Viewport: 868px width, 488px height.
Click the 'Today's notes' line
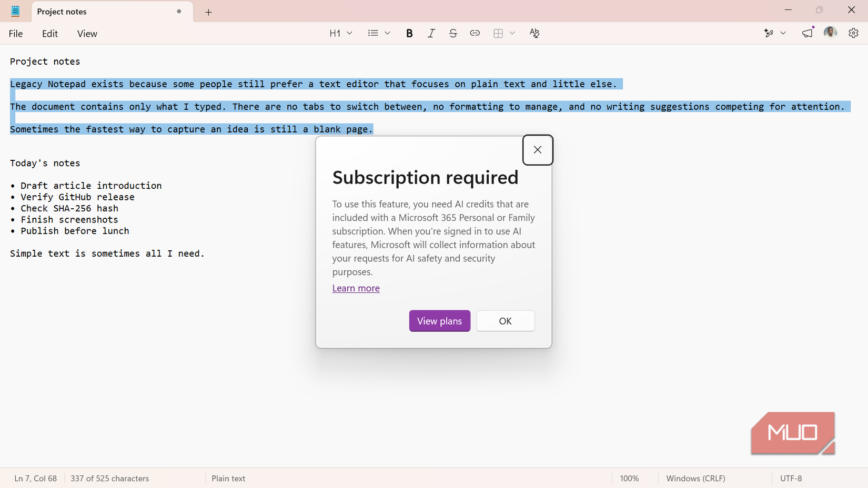click(x=45, y=163)
